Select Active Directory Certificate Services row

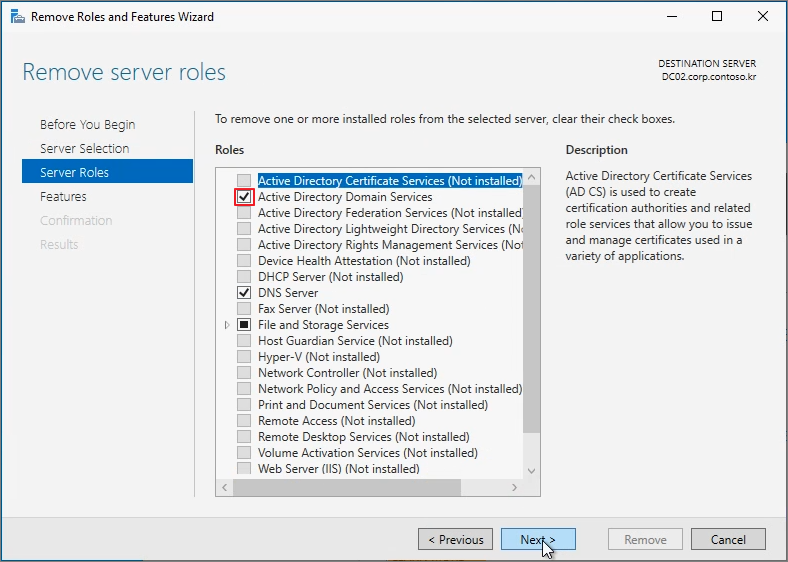pyautogui.click(x=390, y=180)
